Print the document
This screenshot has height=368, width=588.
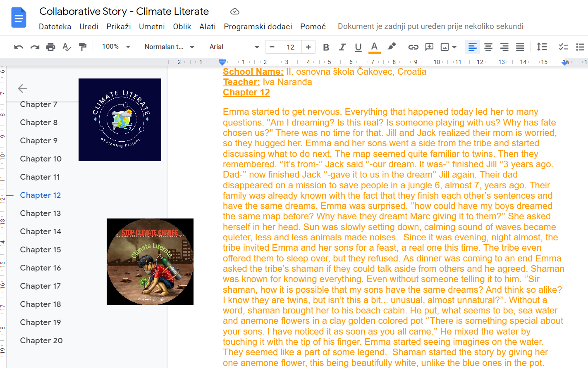coord(50,47)
